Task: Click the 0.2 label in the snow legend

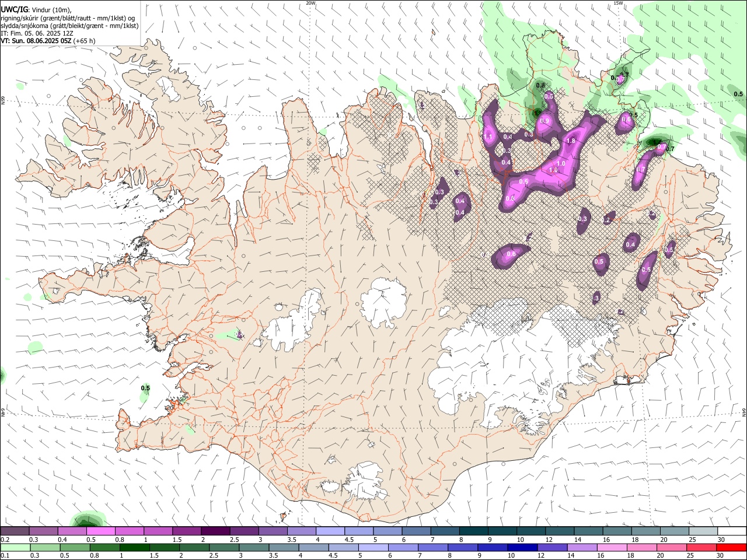Action: (x=5, y=540)
